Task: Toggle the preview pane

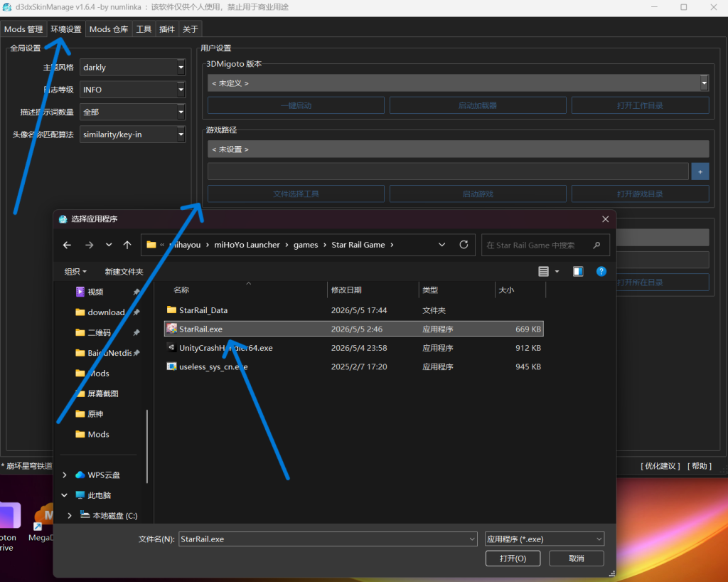Action: point(578,272)
